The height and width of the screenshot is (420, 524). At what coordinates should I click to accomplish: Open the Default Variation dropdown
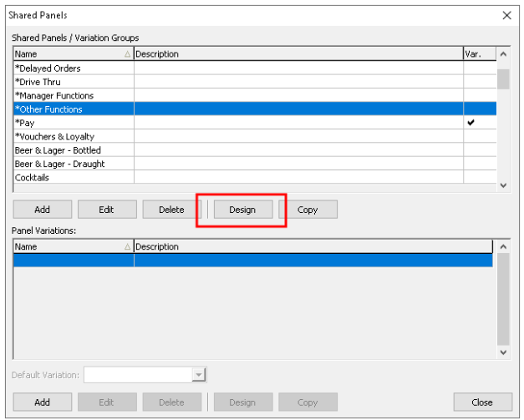pyautogui.click(x=198, y=376)
